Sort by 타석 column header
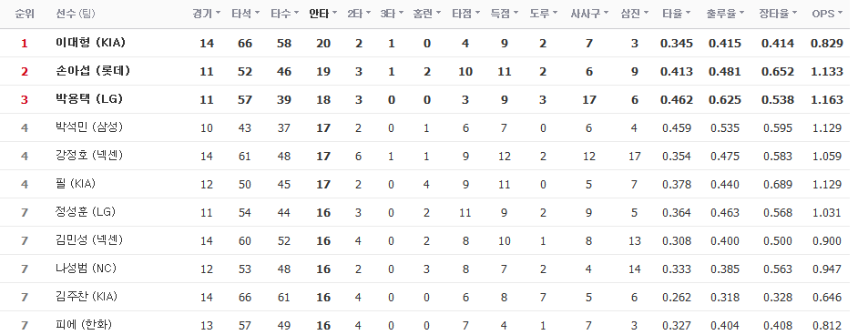The height and width of the screenshot is (335, 868). click(x=245, y=14)
